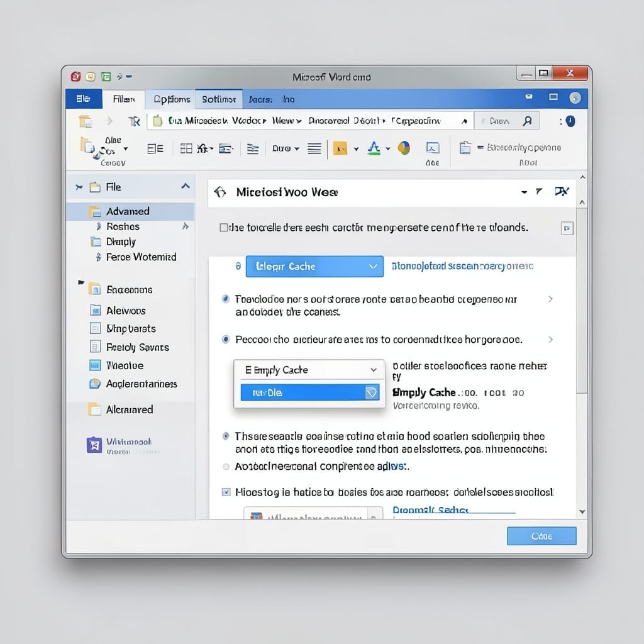
Task: Click the address breadcrumb path bar
Action: (310, 121)
